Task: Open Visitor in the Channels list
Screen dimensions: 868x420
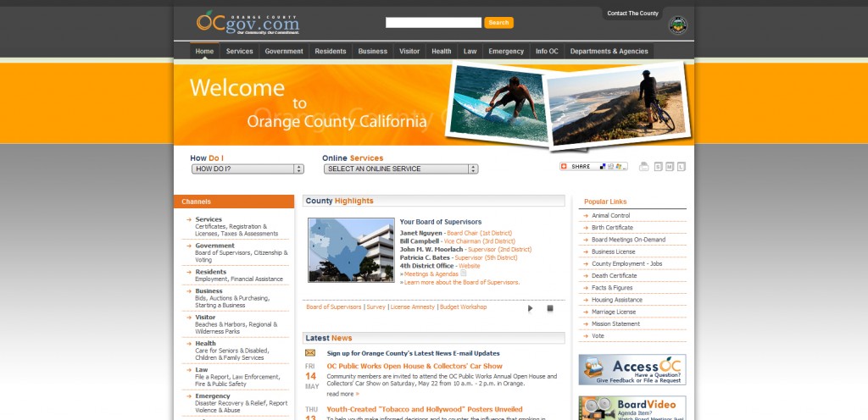Action: coord(205,318)
